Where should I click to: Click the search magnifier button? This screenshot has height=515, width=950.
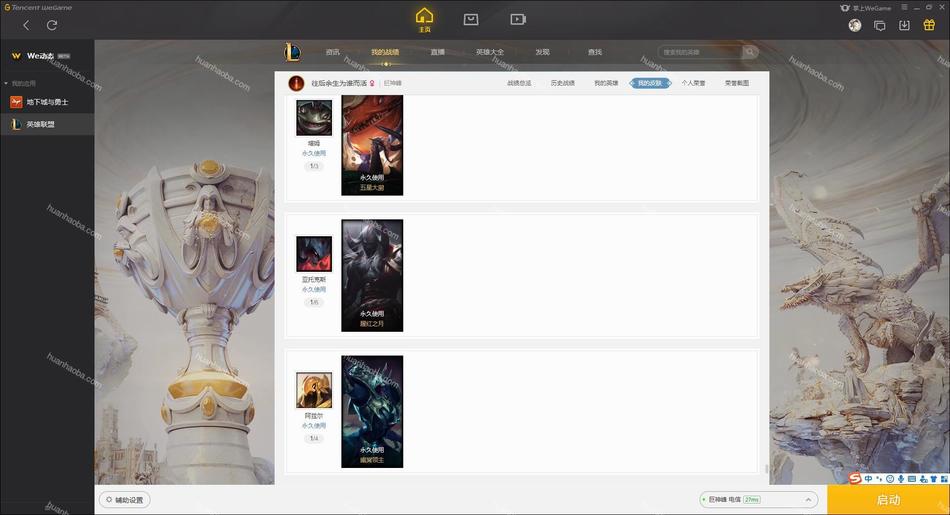(750, 52)
